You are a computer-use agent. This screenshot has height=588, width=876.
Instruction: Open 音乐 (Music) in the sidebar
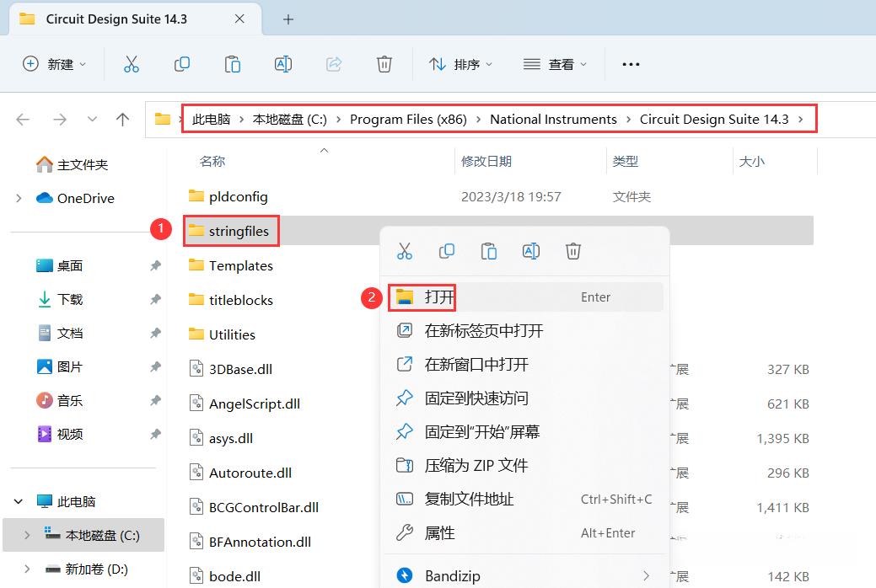[70, 400]
